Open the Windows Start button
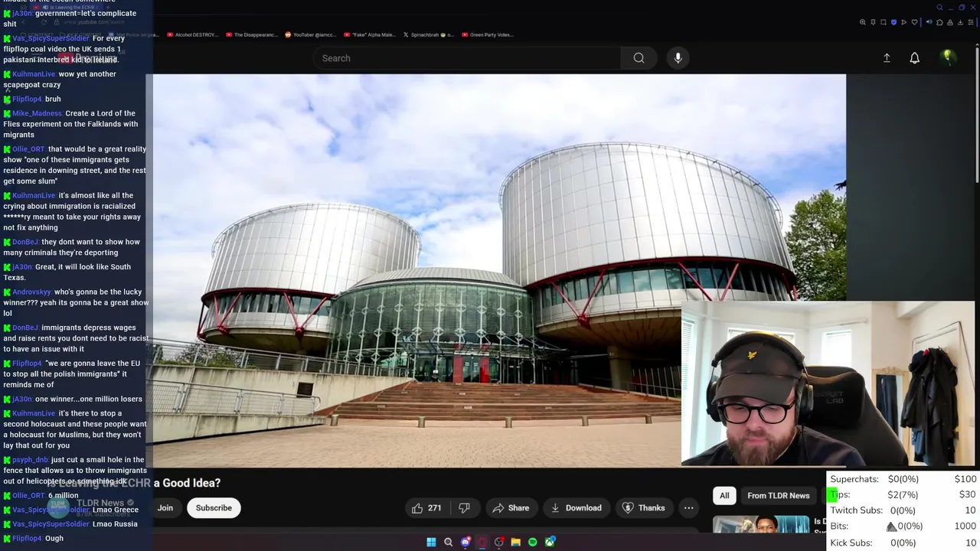This screenshot has height=551, width=980. tap(431, 542)
